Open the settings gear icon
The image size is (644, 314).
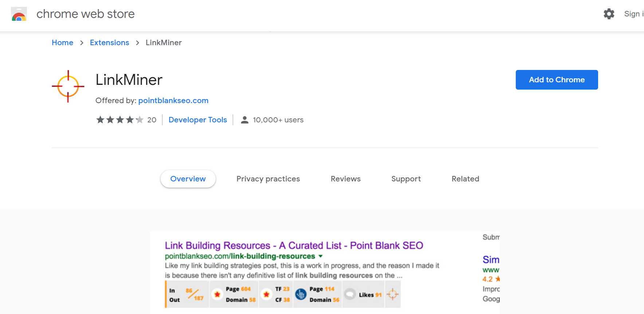tap(609, 14)
